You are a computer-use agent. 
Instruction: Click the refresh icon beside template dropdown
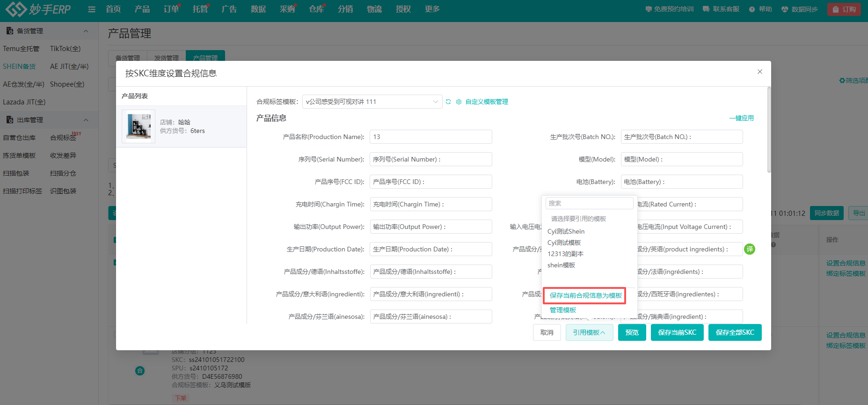(x=448, y=102)
